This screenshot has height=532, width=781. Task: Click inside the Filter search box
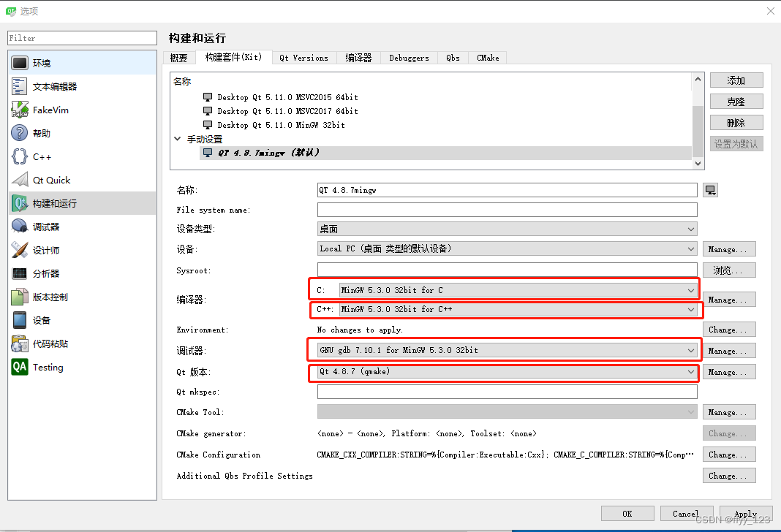[80, 37]
